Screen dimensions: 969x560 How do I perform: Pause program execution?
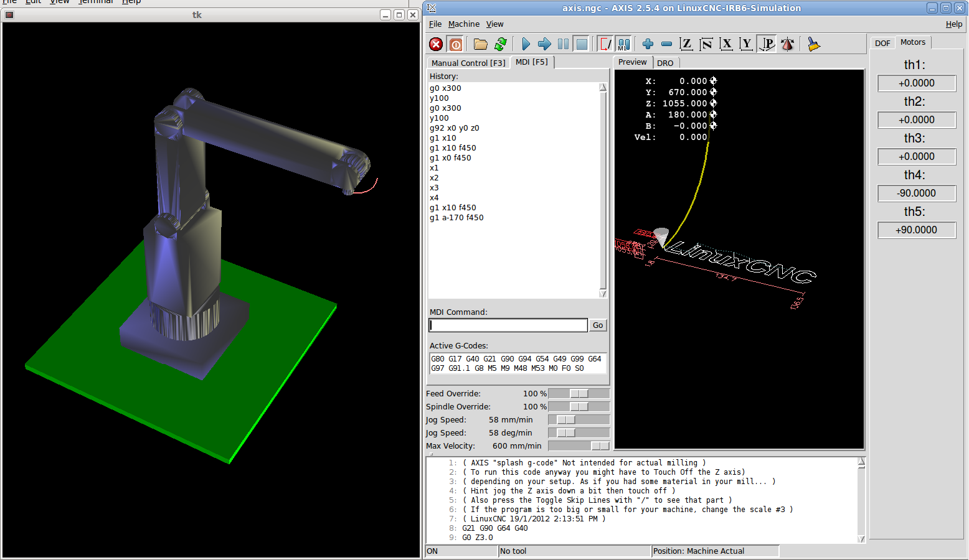[563, 44]
